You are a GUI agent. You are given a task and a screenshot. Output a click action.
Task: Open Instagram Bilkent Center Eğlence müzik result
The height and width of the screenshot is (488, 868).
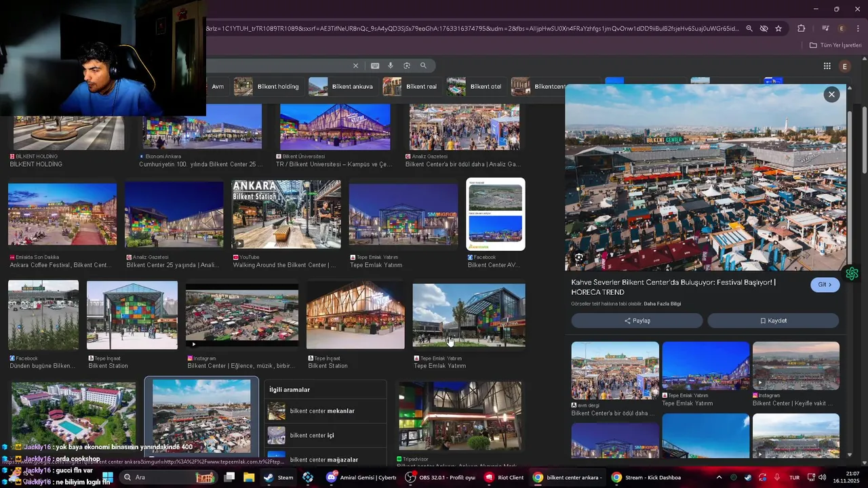242,316
